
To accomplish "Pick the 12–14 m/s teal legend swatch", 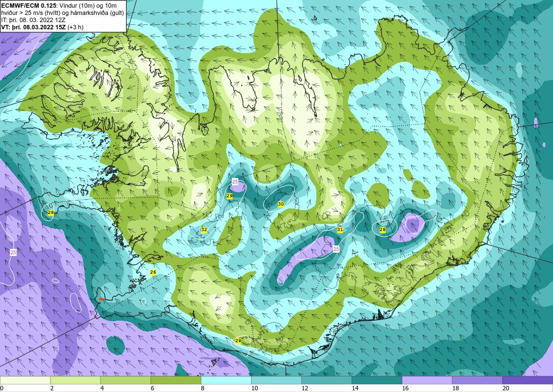I will click(x=327, y=380).
